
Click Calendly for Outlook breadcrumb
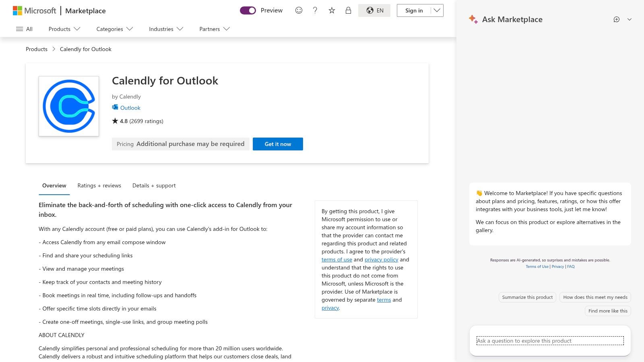pos(86,49)
